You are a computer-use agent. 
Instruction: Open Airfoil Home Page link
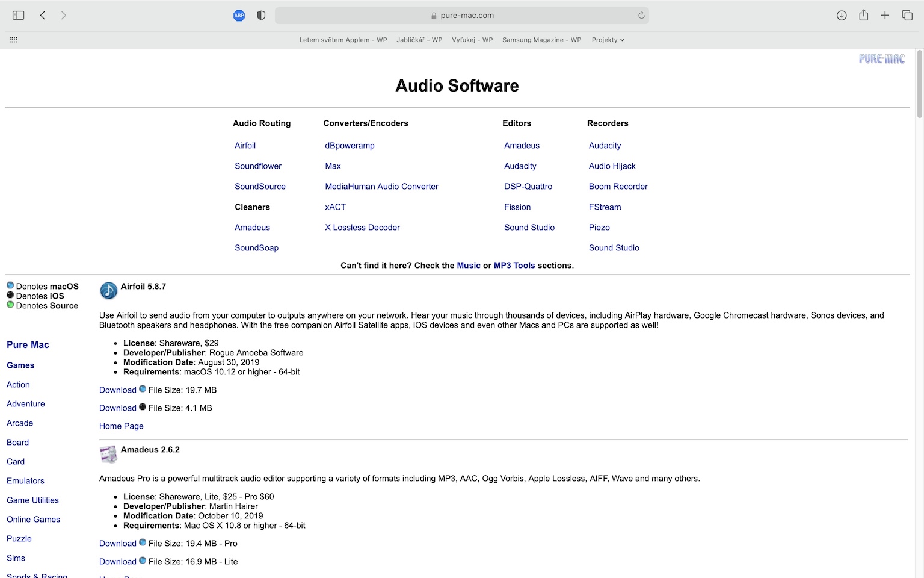(x=122, y=426)
